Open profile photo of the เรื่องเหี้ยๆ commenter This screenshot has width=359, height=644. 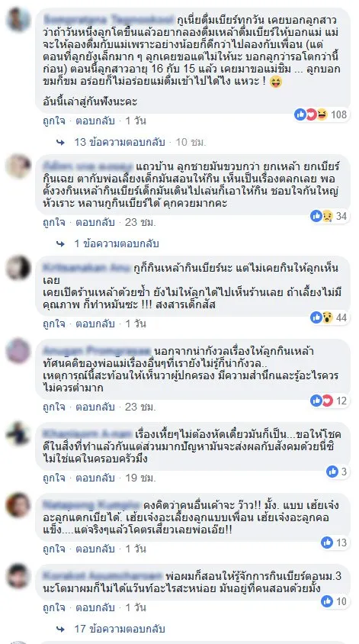click(18, 434)
